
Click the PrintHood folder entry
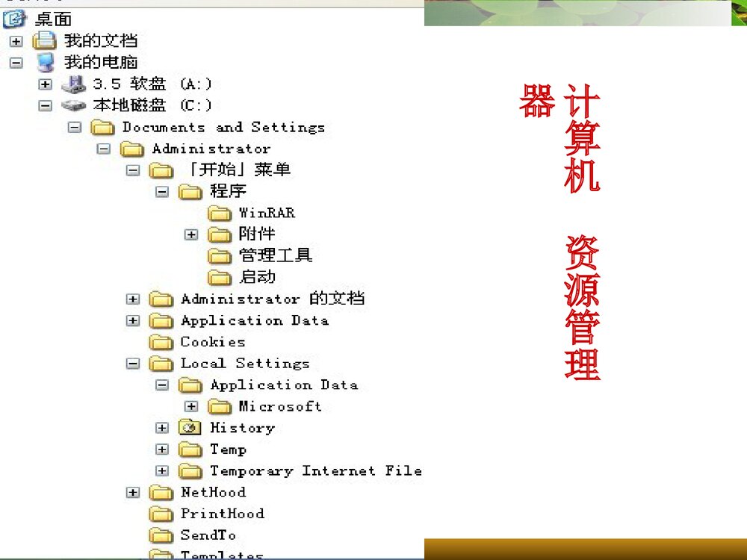pos(222,514)
